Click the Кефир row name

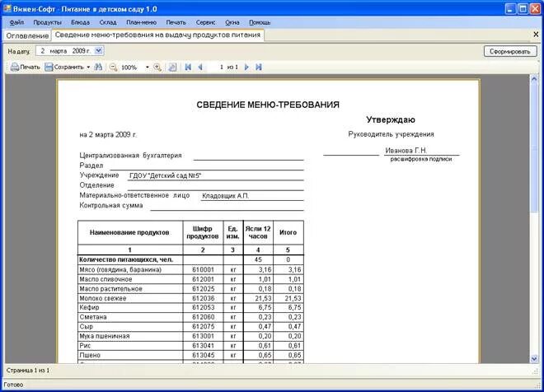click(90, 307)
